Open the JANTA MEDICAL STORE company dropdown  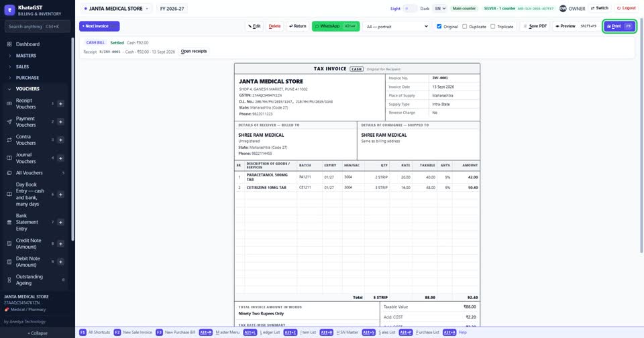[x=116, y=8]
